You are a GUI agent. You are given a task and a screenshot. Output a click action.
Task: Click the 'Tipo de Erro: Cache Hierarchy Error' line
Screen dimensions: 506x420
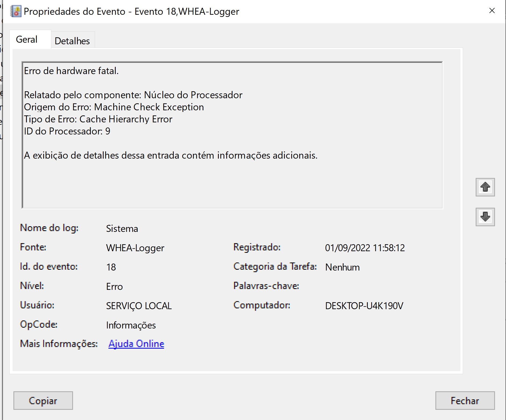tap(98, 119)
